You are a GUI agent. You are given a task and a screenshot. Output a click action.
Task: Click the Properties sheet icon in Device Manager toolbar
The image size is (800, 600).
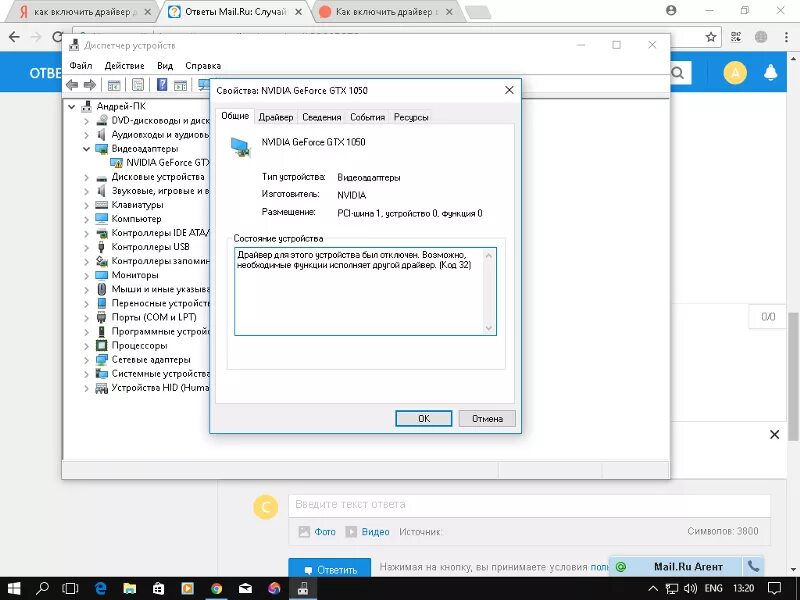[x=138, y=85]
